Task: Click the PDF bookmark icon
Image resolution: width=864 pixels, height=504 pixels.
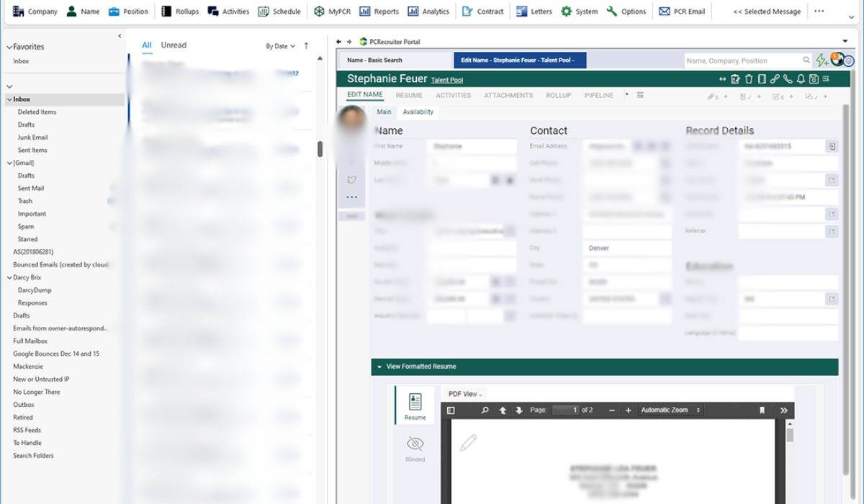Action: point(762,410)
